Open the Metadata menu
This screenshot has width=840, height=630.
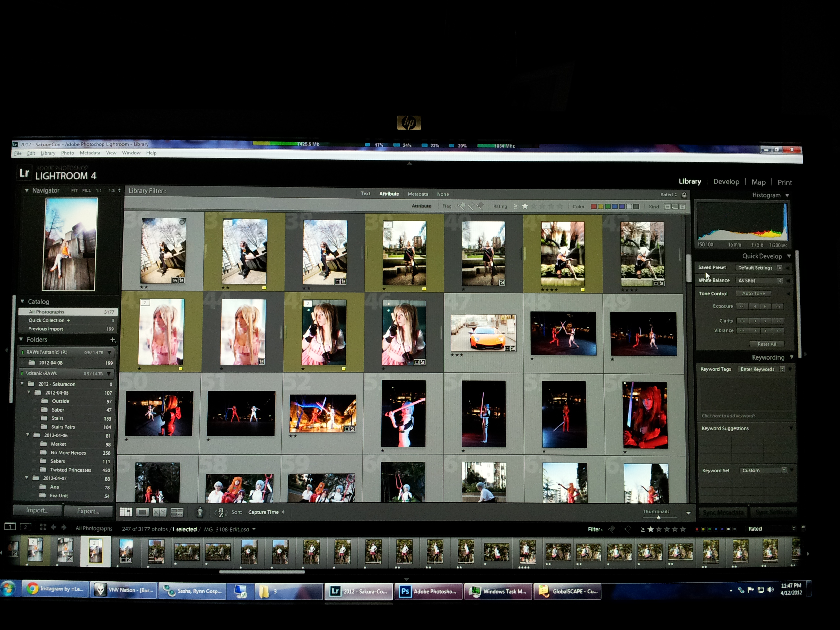coord(90,153)
